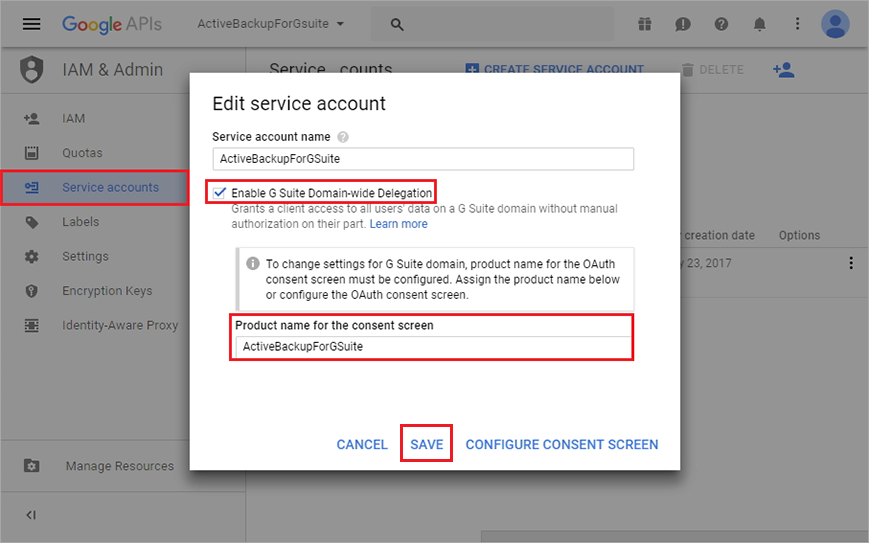Image resolution: width=869 pixels, height=543 pixels.
Task: Click the Product name for consent screen field
Action: (x=433, y=347)
